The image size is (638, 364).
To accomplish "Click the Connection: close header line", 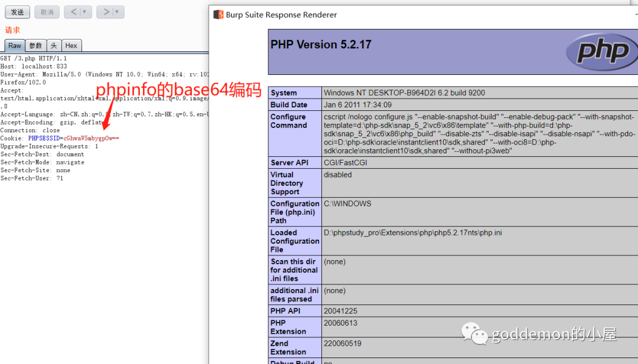I will (30, 130).
